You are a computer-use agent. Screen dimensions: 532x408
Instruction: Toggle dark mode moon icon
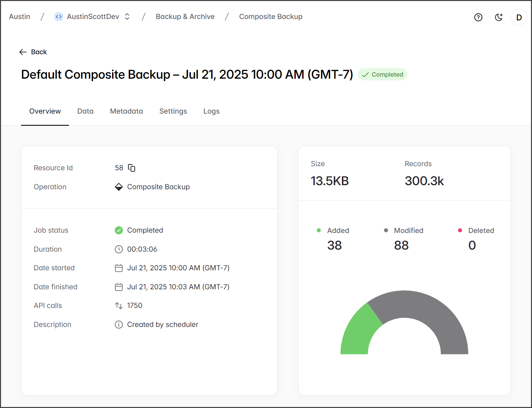point(498,17)
